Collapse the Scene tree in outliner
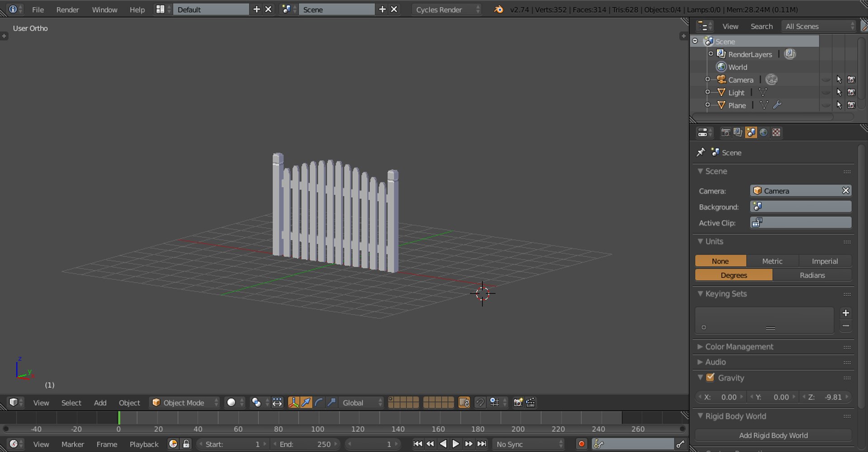The width and height of the screenshot is (868, 452). click(x=695, y=41)
